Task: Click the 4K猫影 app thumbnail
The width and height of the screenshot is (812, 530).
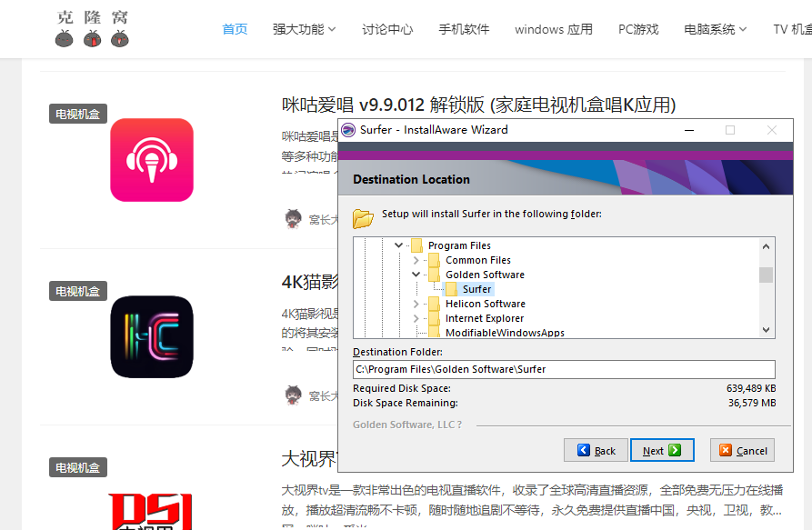Action: [152, 337]
